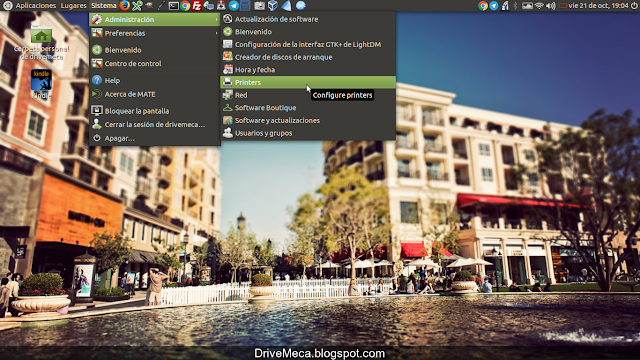
Task: Open Creador de discos de arranque
Action: click(308, 57)
